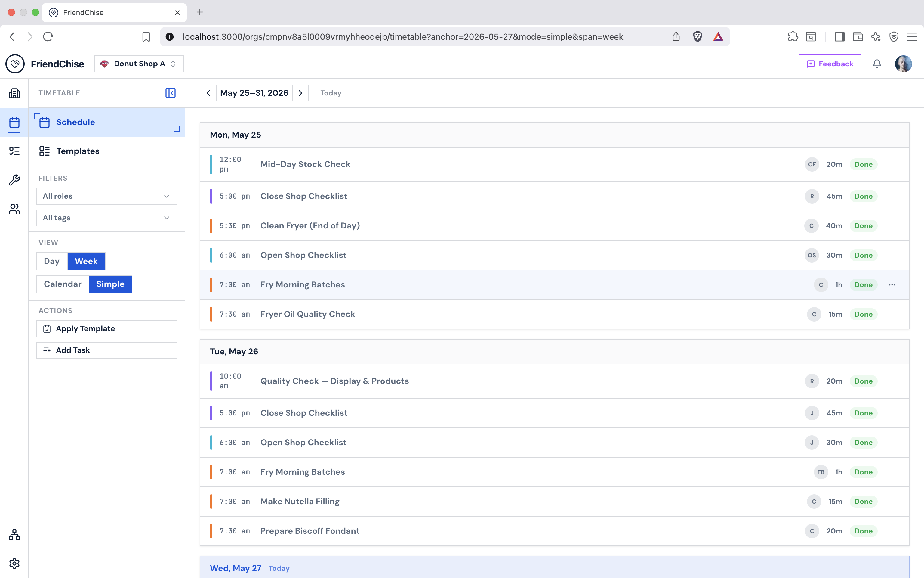The height and width of the screenshot is (578, 924).
Task: Click the Tue, May 26 day header
Action: pos(554,352)
